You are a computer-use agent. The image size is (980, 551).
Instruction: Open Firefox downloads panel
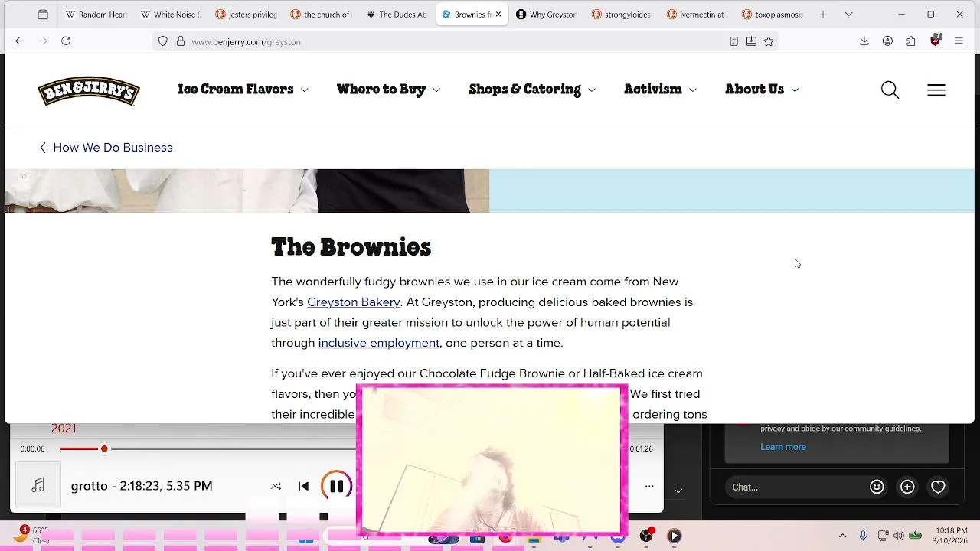864,41
